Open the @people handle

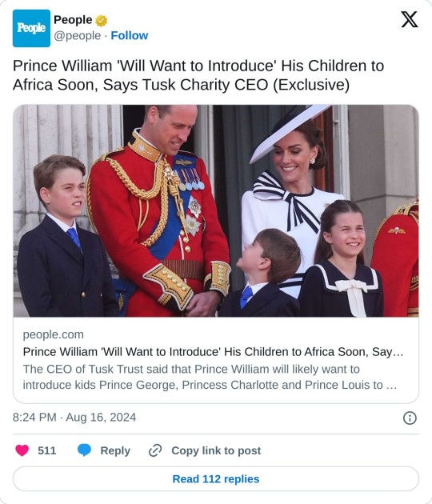(x=77, y=36)
